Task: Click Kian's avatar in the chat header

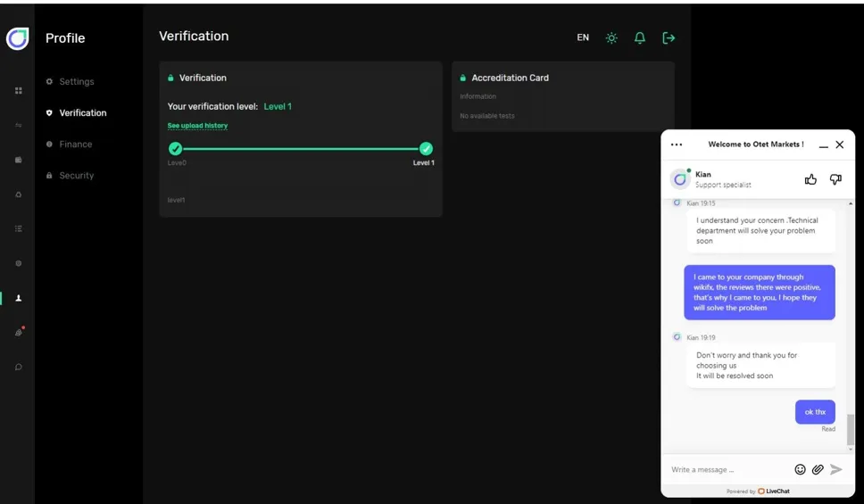Action: coord(680,179)
